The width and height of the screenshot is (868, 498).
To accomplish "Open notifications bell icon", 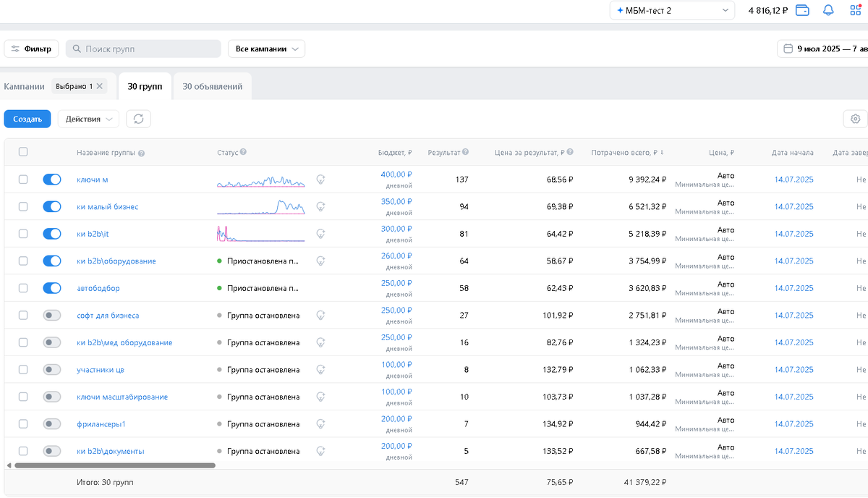I will [829, 10].
